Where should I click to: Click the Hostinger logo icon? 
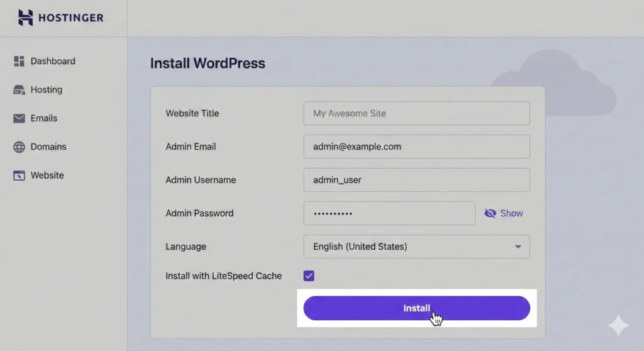pyautogui.click(x=25, y=18)
